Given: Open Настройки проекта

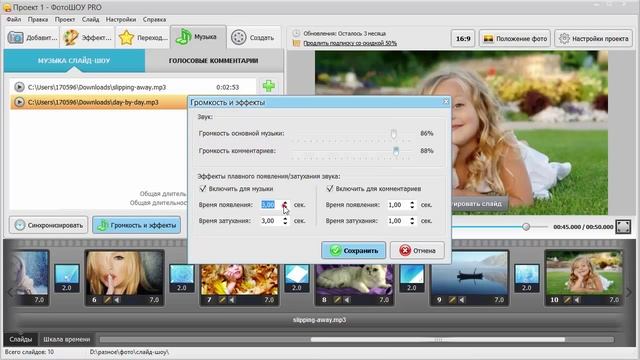Looking at the screenshot, I should click(593, 39).
